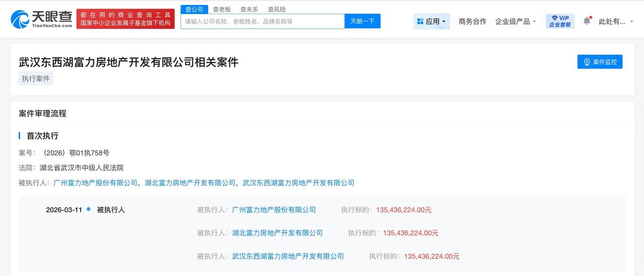Select court name 湖北省武汉市中级人民法院
Screen dimensions: 644x276
click(82, 168)
